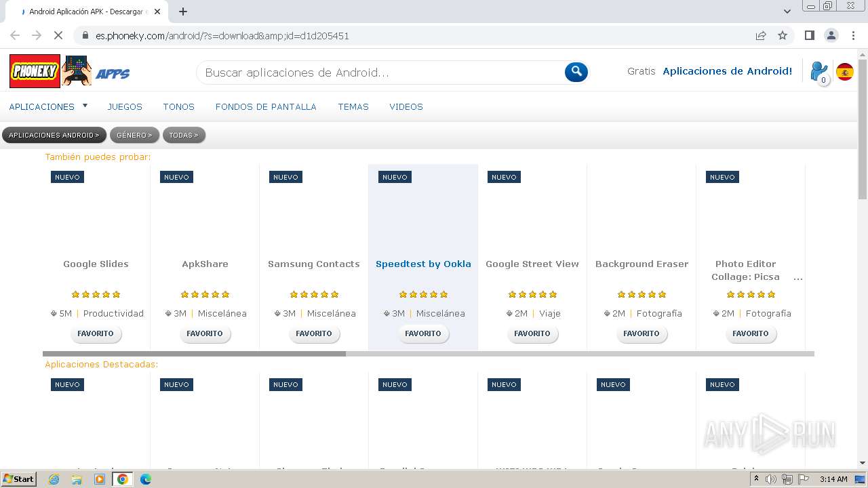Click the taskbar clock showing 3:14 AM
Screen dimensions: 868x488
click(x=833, y=479)
